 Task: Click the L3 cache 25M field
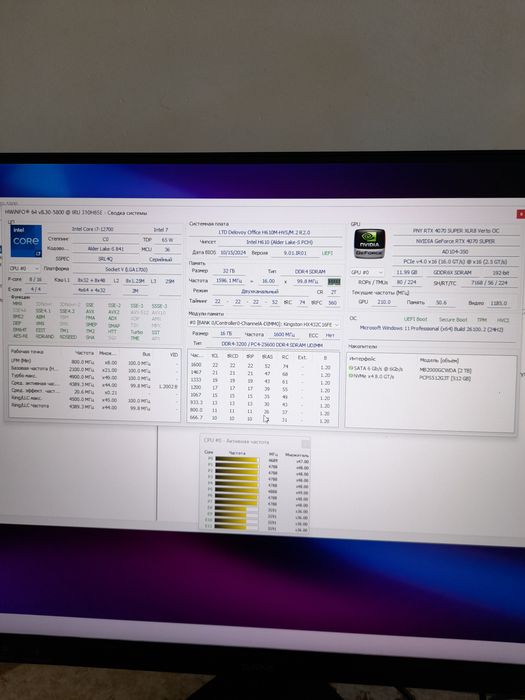click(x=170, y=280)
